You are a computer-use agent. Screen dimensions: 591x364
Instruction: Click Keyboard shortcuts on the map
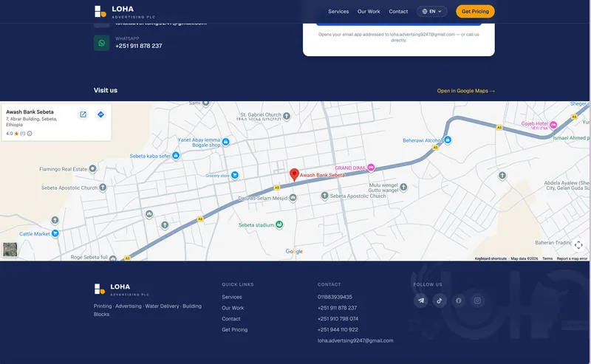491,258
